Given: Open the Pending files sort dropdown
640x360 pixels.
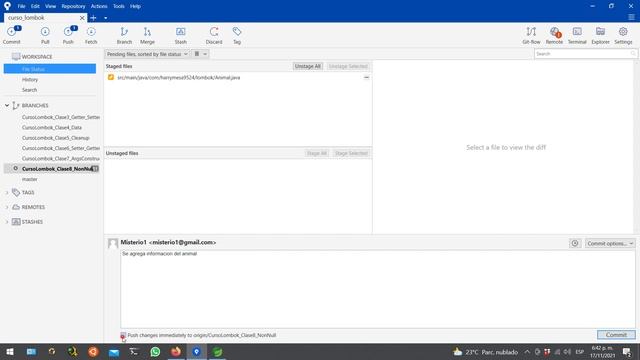Looking at the screenshot, I should (x=147, y=54).
